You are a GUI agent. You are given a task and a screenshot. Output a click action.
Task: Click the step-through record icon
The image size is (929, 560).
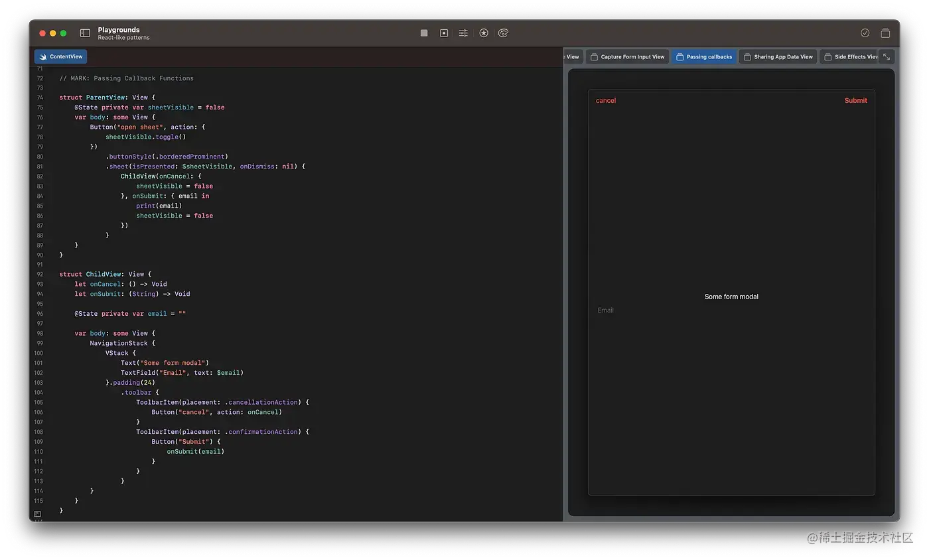click(x=444, y=33)
